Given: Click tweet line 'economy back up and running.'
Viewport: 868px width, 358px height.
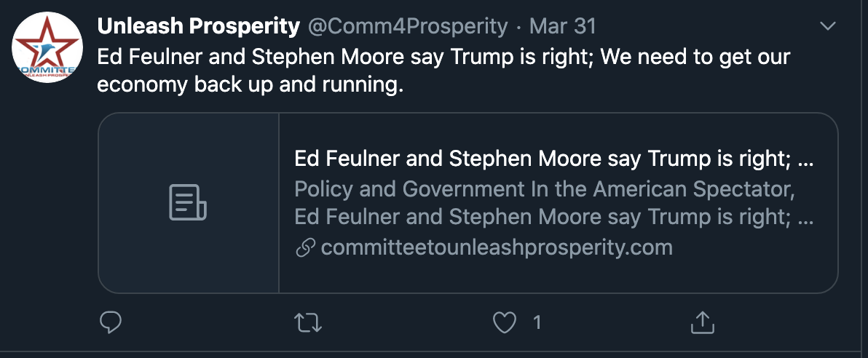Looking at the screenshot, I should click(x=250, y=84).
